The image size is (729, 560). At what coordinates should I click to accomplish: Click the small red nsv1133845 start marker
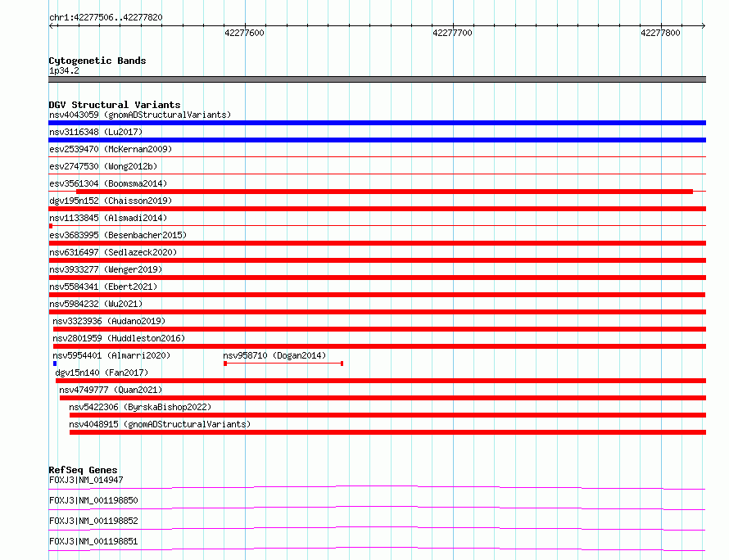point(51,226)
